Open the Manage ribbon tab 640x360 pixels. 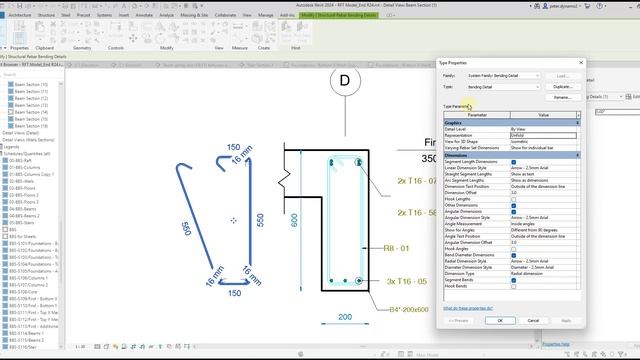265,15
